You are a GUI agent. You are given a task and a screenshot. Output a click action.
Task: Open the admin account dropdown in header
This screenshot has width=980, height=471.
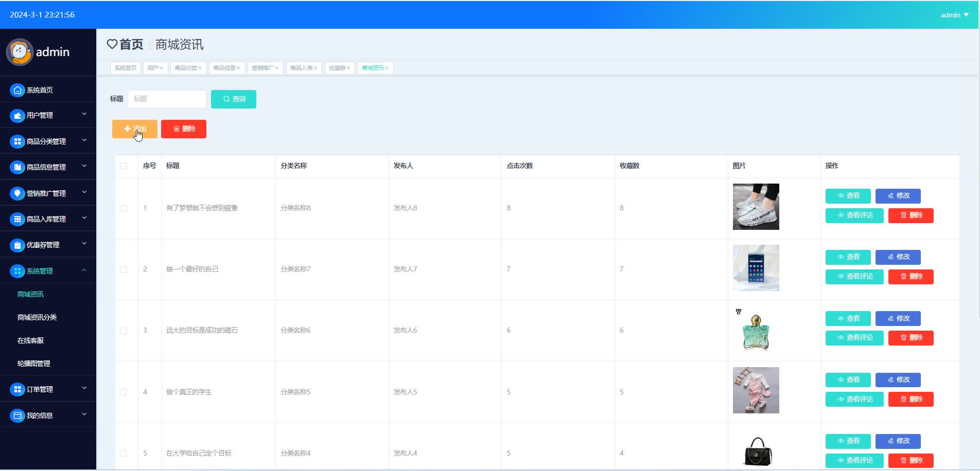pos(955,15)
